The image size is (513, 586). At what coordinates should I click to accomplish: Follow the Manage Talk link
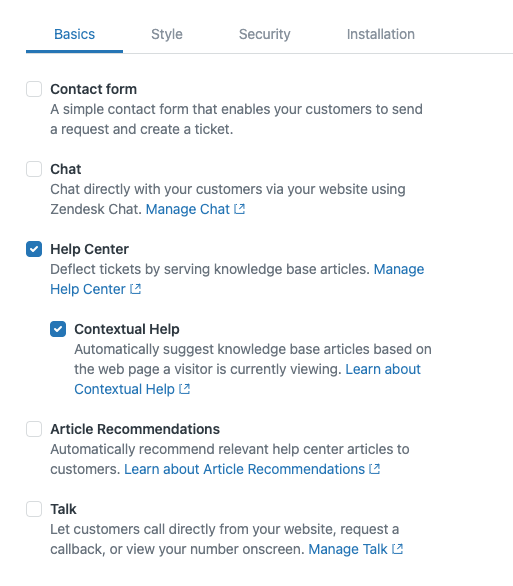click(x=348, y=549)
